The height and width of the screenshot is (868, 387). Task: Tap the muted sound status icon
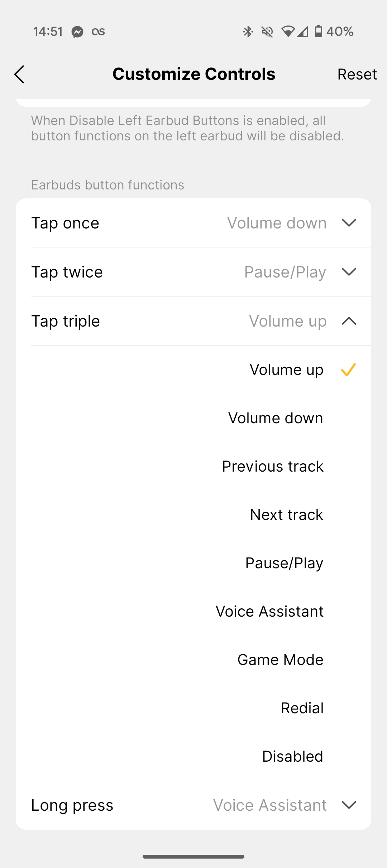tap(267, 32)
